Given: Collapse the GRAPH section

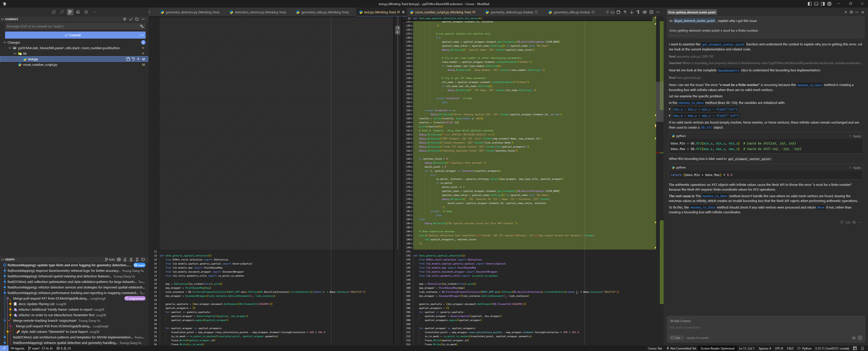Looking at the screenshot, I should point(3,259).
